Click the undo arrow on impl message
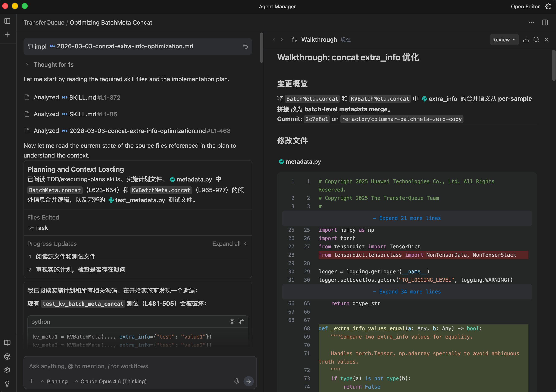This screenshot has height=392, width=556. click(x=245, y=46)
